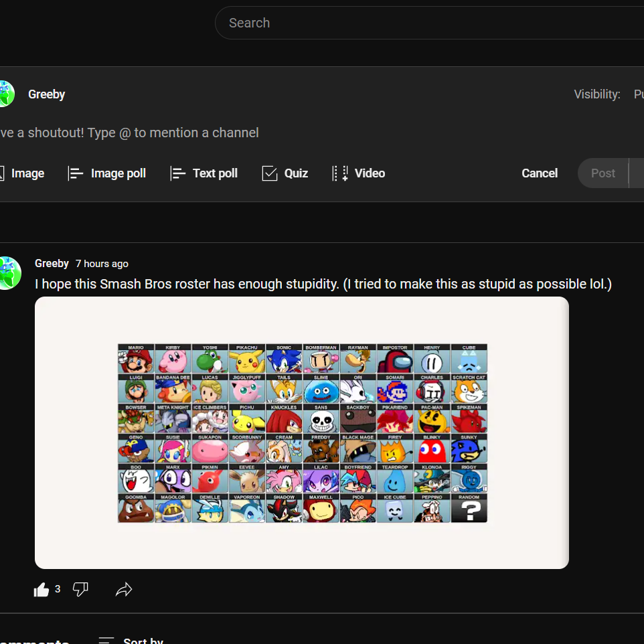The width and height of the screenshot is (644, 644).
Task: Choose the Quiz post type
Action: 285,173
